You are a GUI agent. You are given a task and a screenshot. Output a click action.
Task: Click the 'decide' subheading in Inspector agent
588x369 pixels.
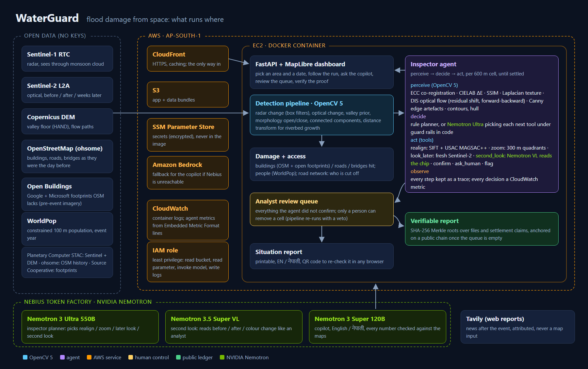pos(418,117)
